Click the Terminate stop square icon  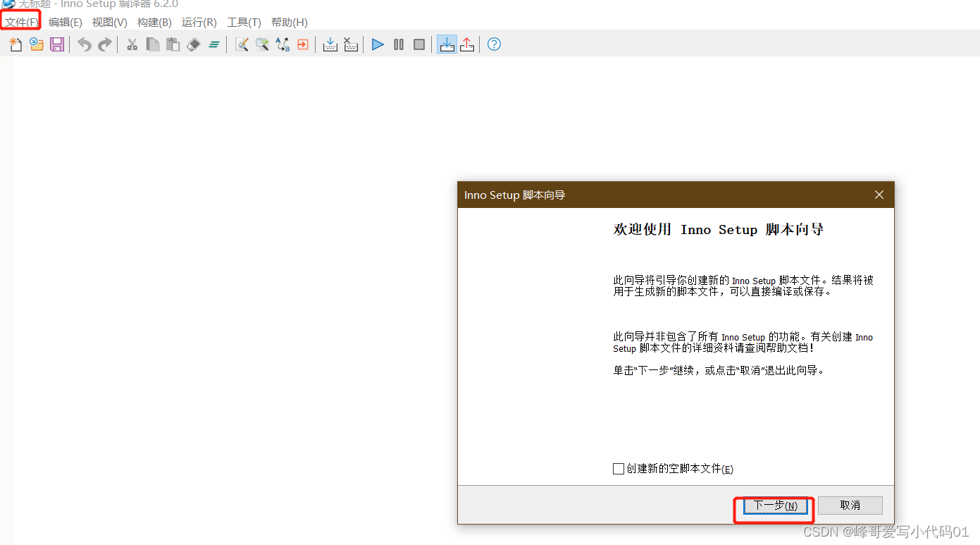point(419,44)
